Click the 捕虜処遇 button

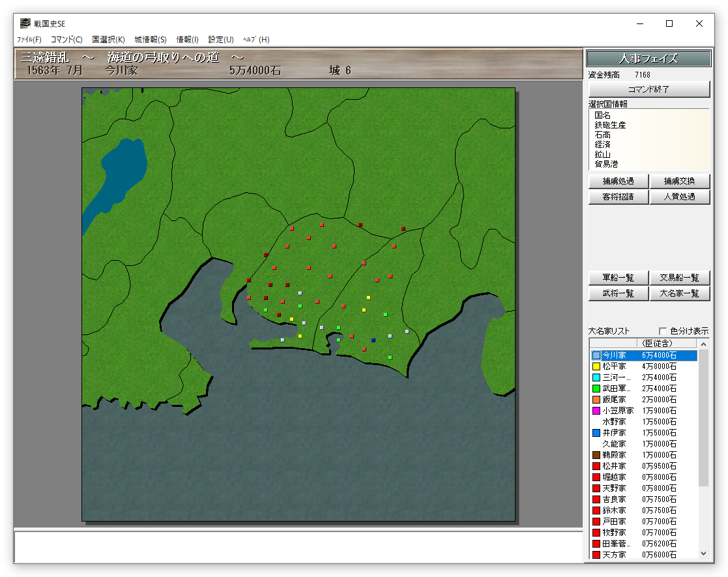tap(618, 181)
